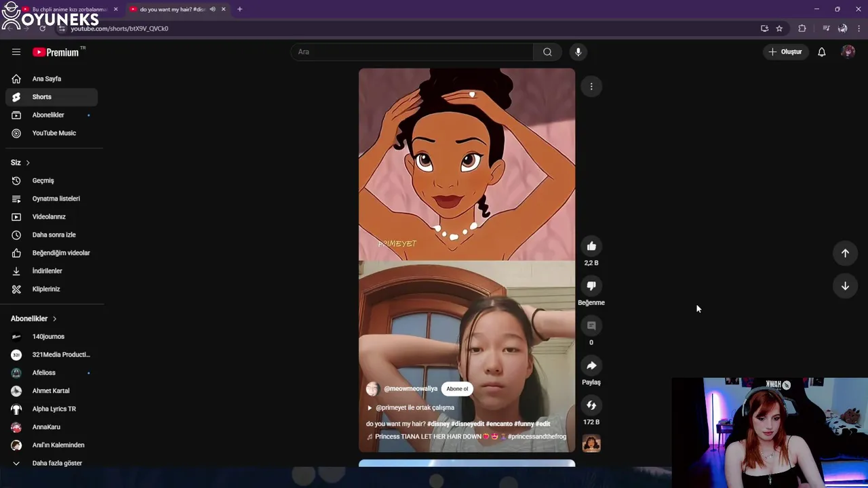Open the browser media control icon
Screen dimensions: 868x488
coord(826,28)
